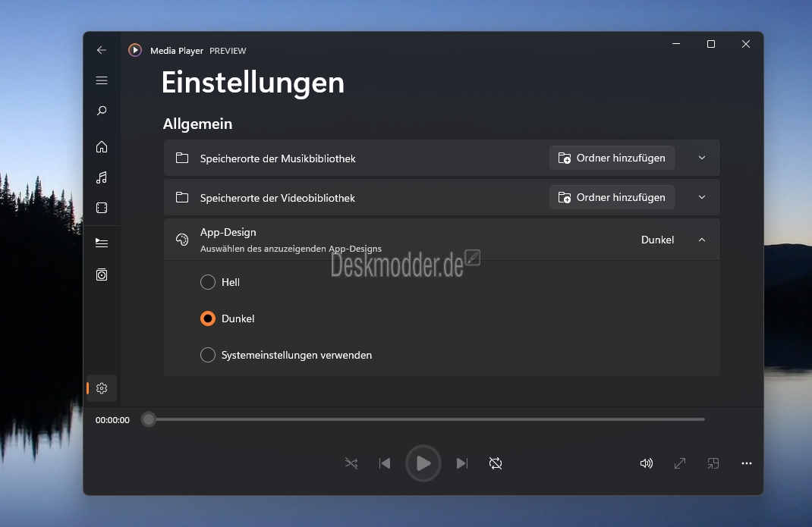Close the Media Player window
Image resolution: width=812 pixels, height=527 pixels.
click(x=746, y=44)
